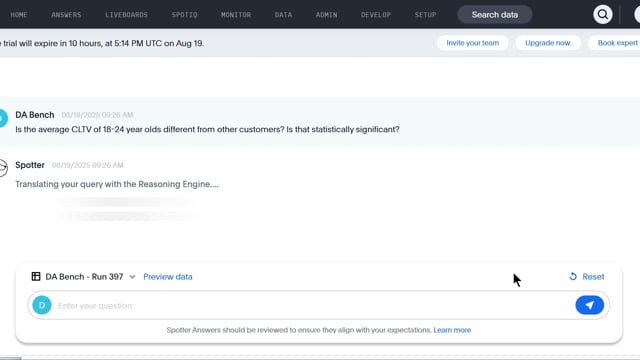
Task: Open the SpotIQ section
Action: point(184,15)
